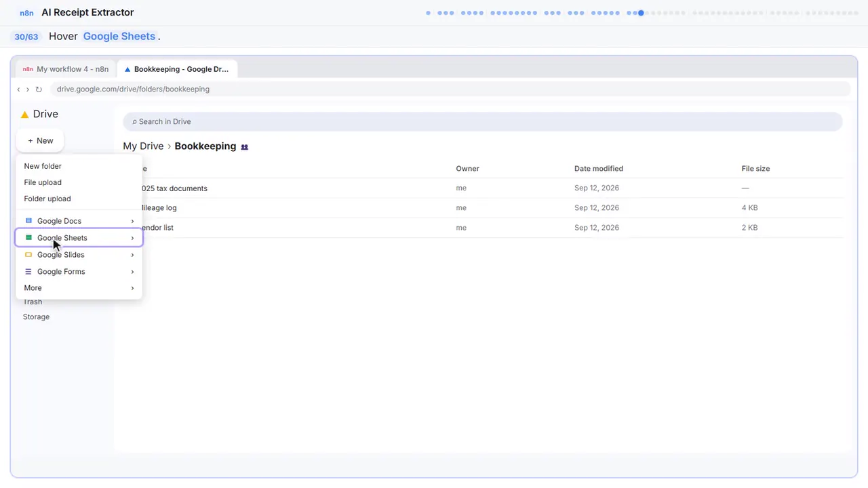
Task: Click the shared-folder people icon beside Bookkeeping
Action: [x=245, y=147]
